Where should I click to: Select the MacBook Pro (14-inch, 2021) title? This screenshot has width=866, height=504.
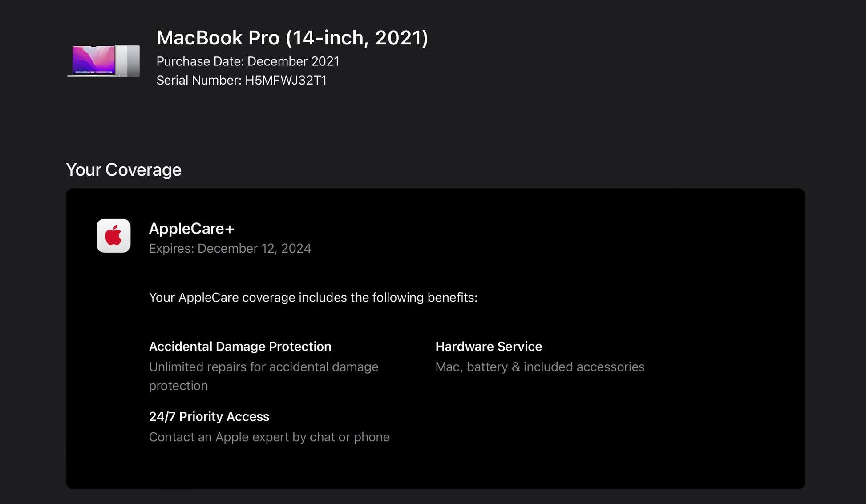click(292, 38)
